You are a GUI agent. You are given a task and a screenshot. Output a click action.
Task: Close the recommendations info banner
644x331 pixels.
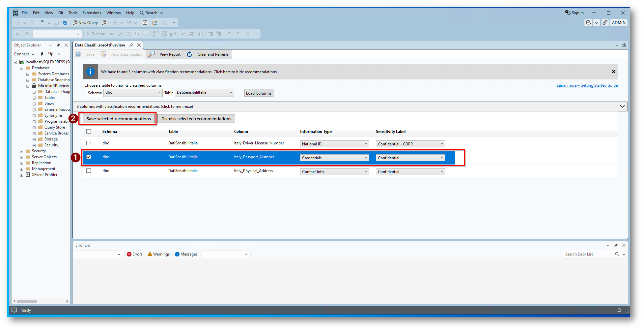[613, 72]
